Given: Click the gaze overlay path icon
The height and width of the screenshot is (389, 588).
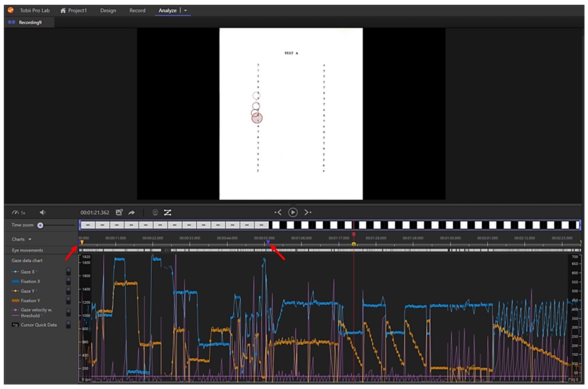Looking at the screenshot, I should [168, 213].
